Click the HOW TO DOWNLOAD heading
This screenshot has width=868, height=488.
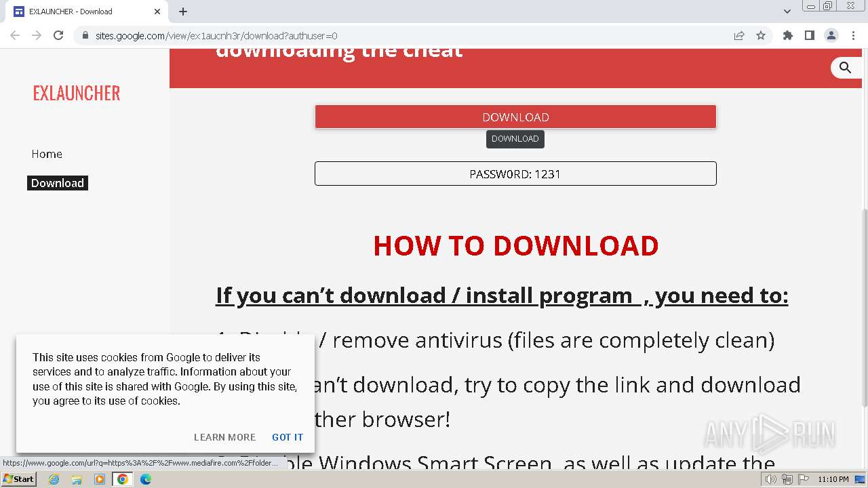[516, 245]
